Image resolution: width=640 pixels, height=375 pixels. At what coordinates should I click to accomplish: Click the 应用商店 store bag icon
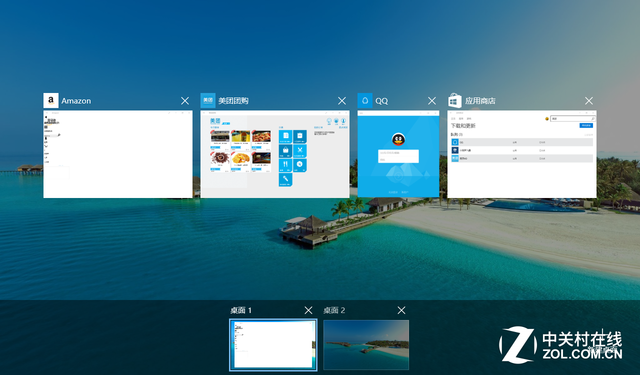[x=455, y=100]
